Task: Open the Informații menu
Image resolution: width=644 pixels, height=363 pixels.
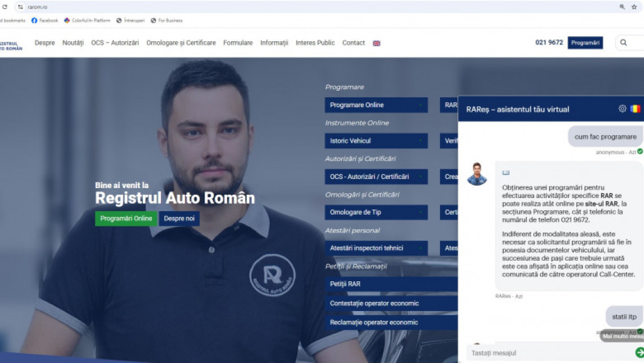Action: [274, 43]
